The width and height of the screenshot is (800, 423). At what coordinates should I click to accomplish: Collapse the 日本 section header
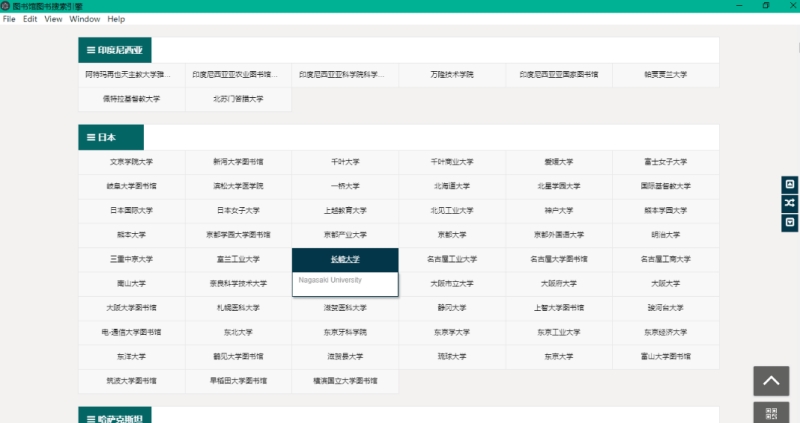click(x=111, y=137)
